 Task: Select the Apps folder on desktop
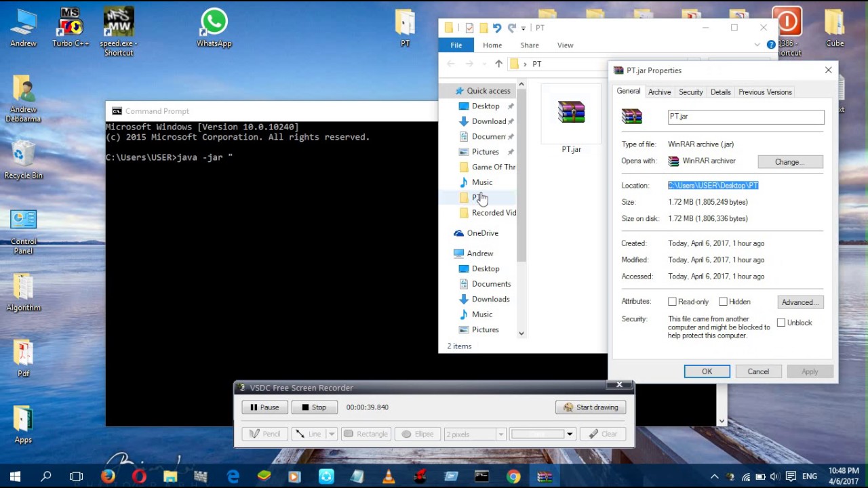point(23,424)
